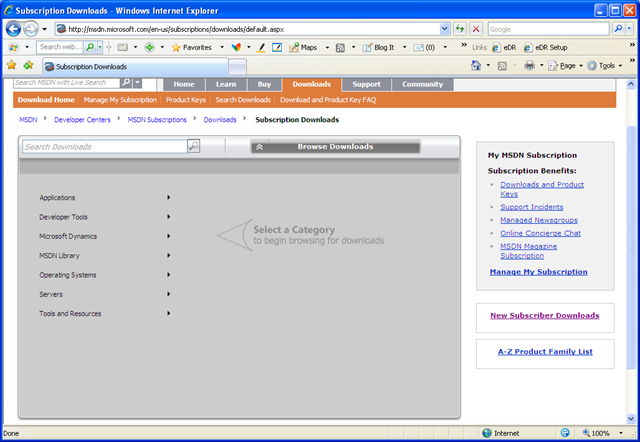
Task: Open the Tools menu dropdown
Action: (604, 65)
